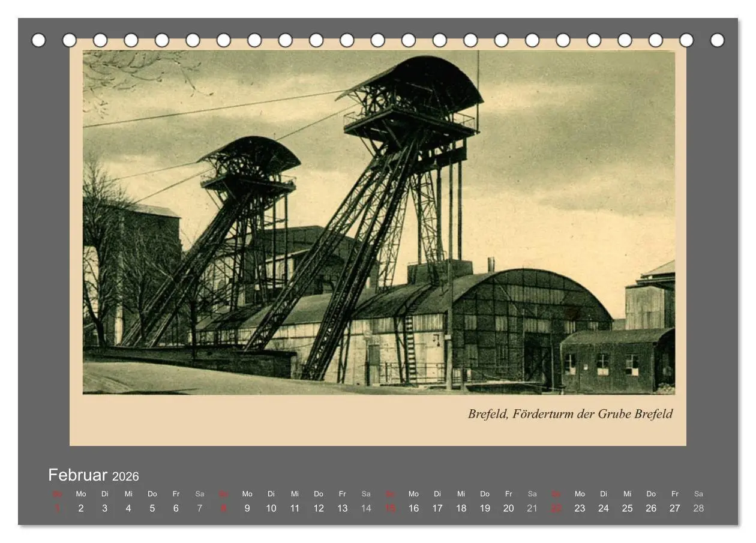Click the 'Sa' weekday label above date 28
Image resolution: width=756 pixels, height=543 pixels.
[x=698, y=494]
